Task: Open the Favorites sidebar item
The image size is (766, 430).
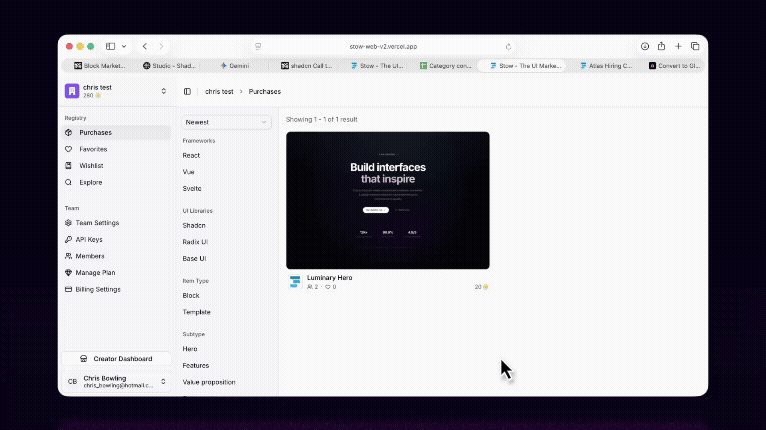Action: click(x=117, y=149)
